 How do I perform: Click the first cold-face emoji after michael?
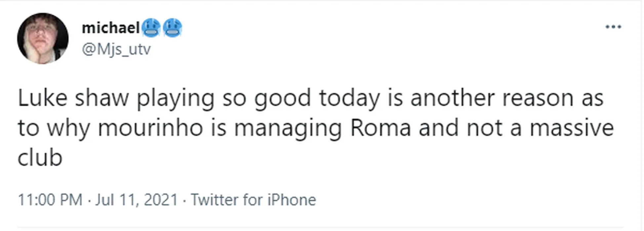(x=151, y=28)
